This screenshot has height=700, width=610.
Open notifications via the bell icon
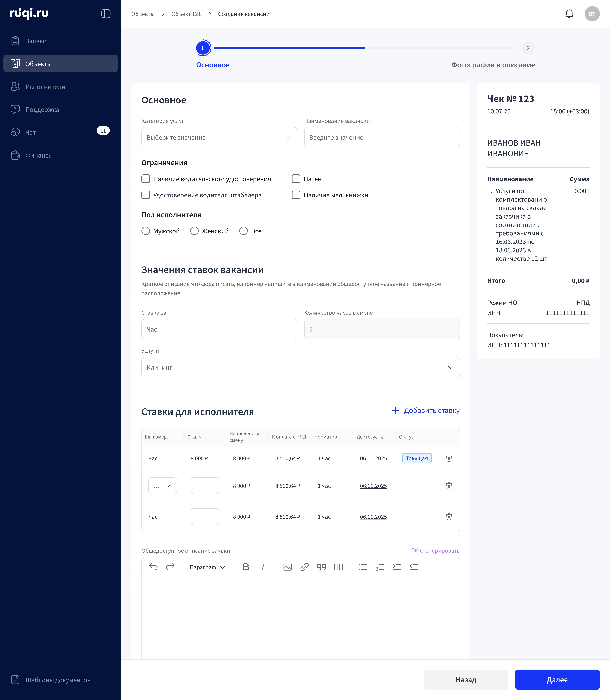(x=569, y=14)
